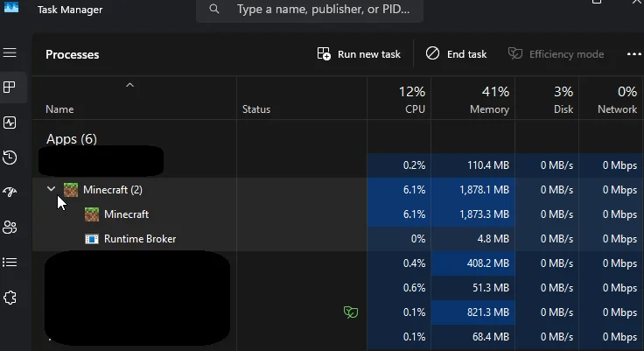The width and height of the screenshot is (644, 351).
Task: Click Run new task button
Action: (x=359, y=54)
